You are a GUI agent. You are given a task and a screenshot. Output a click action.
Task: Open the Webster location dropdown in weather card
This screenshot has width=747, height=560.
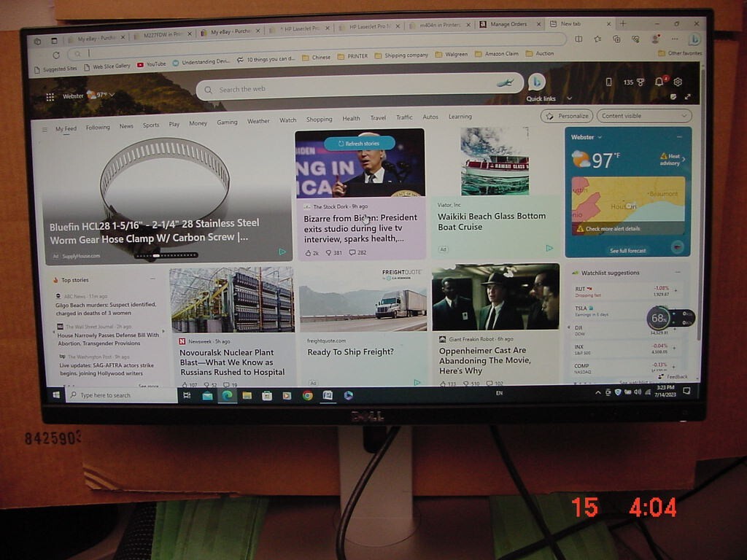(587, 137)
